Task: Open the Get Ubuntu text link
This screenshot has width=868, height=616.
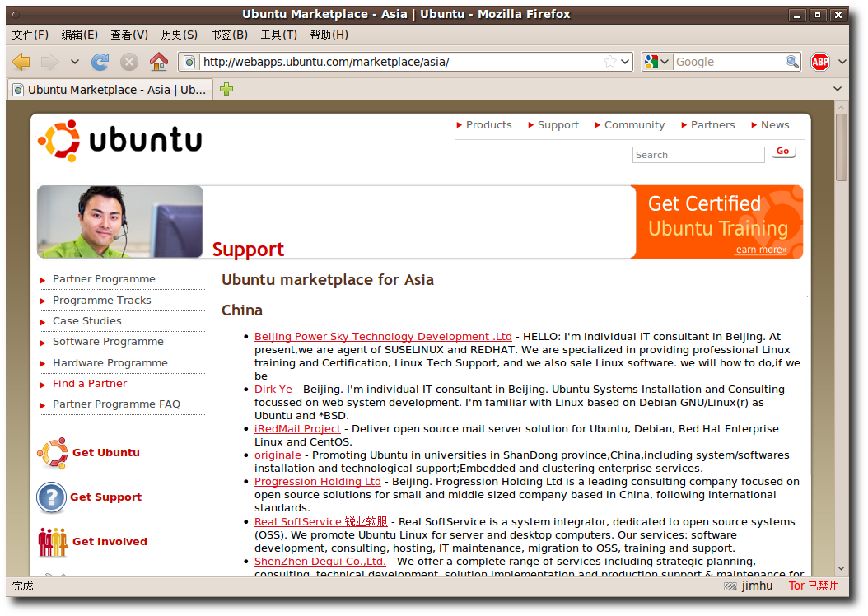Action: click(105, 453)
